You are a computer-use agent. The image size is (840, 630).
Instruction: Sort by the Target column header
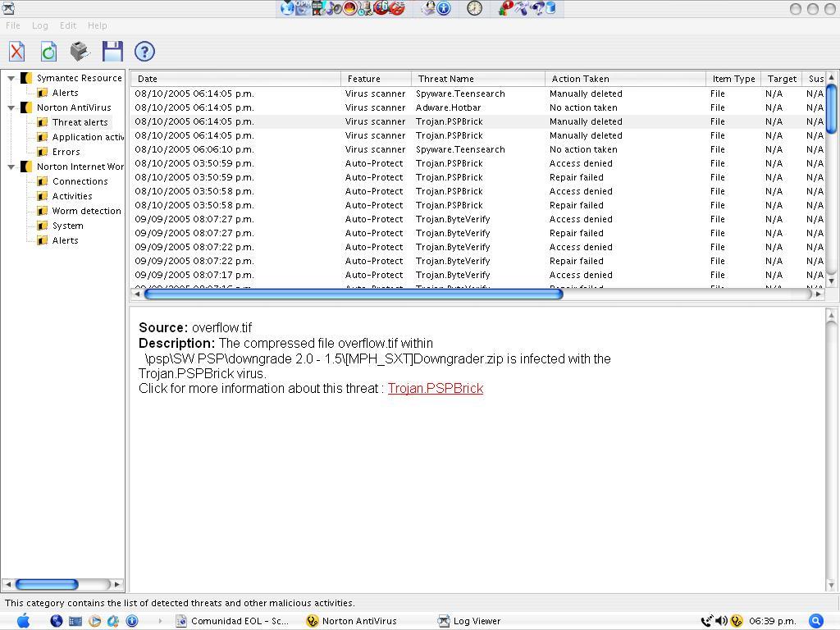tap(782, 79)
